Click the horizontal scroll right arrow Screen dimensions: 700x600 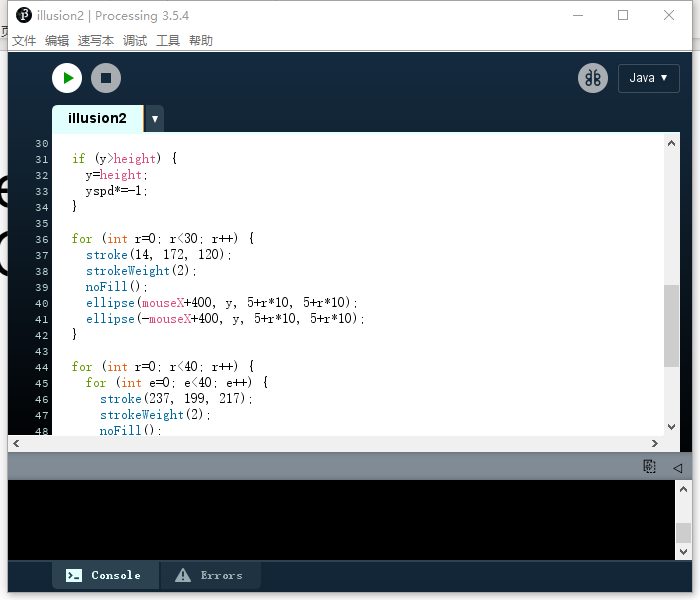(x=654, y=443)
